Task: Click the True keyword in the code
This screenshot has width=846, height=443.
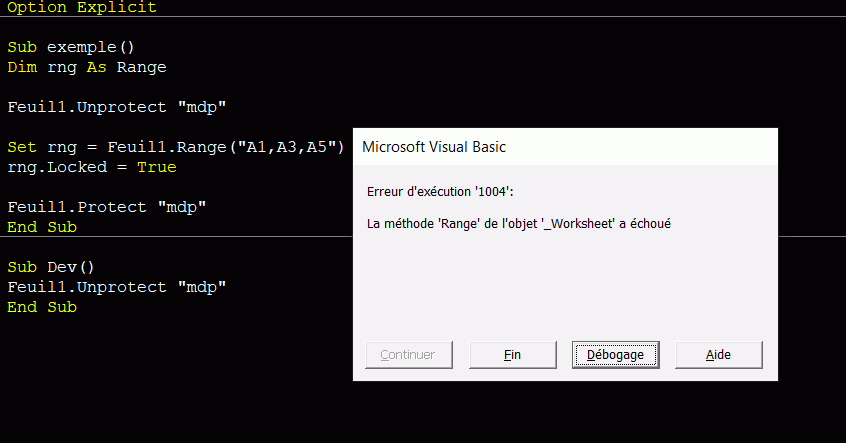Action: [156, 167]
